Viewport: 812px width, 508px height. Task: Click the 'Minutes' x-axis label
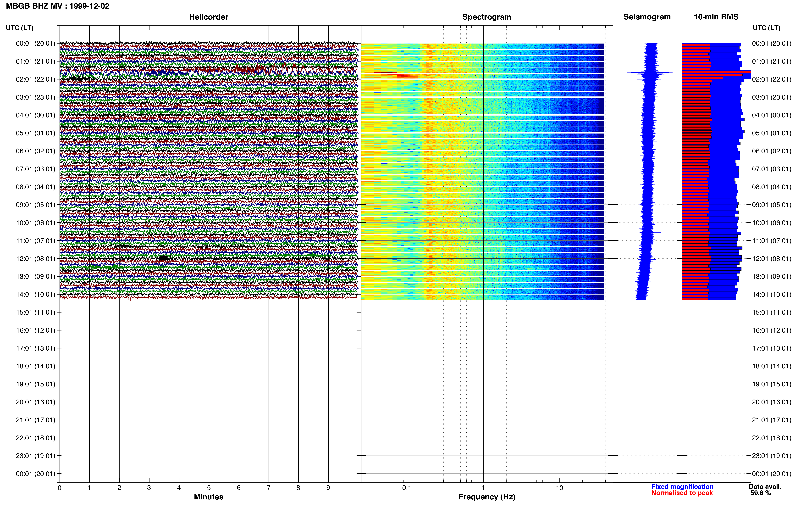pos(209,497)
